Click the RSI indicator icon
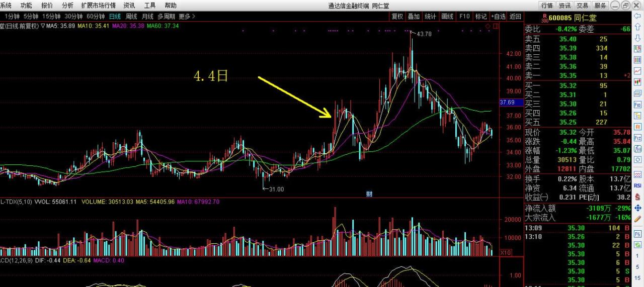This screenshot has width=644, height=287. point(637,185)
